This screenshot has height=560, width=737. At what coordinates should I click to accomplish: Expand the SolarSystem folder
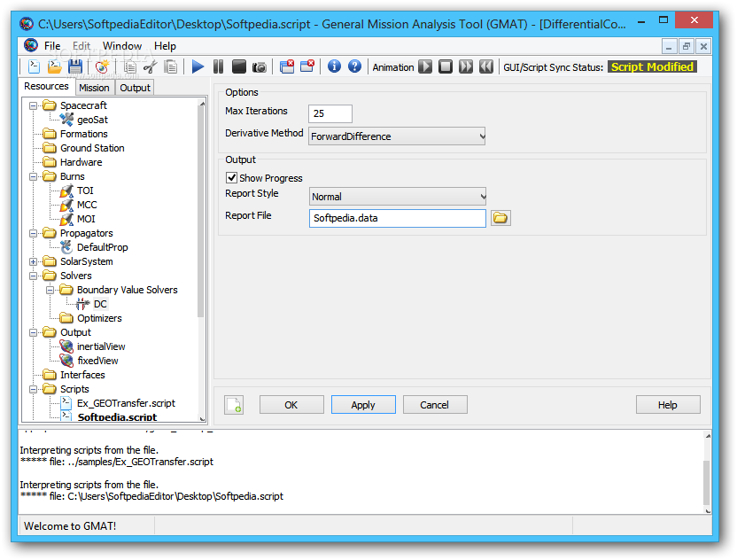click(33, 261)
